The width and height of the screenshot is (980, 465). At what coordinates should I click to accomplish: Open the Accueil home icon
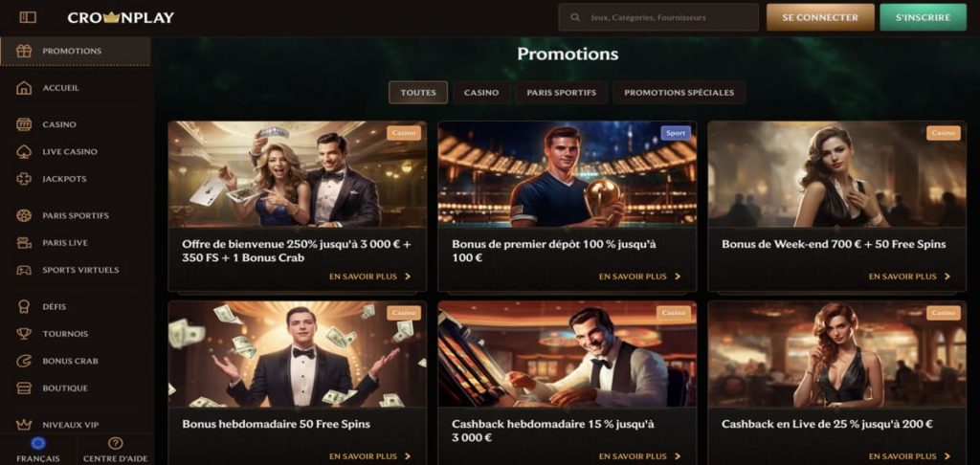point(25,88)
